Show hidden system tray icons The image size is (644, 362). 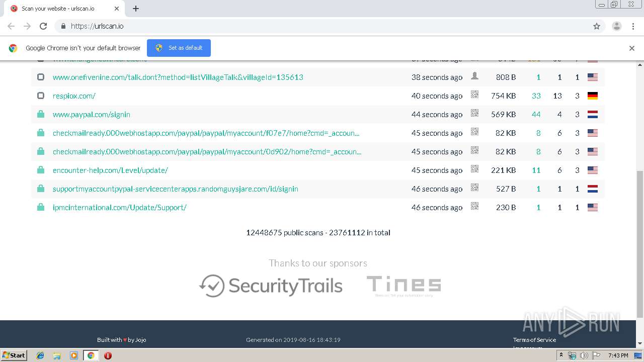pos(561,355)
